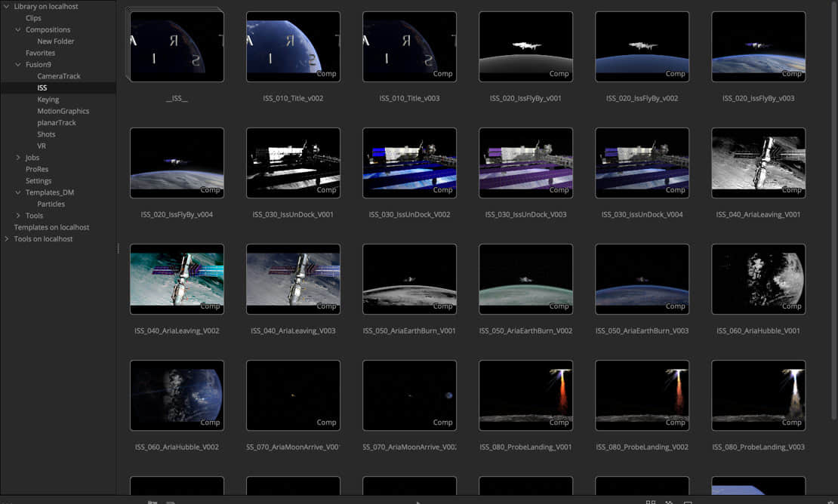This screenshot has width=838, height=504.
Task: Open the ISS_010_Title_v002 comp thumbnail
Action: coord(293,47)
